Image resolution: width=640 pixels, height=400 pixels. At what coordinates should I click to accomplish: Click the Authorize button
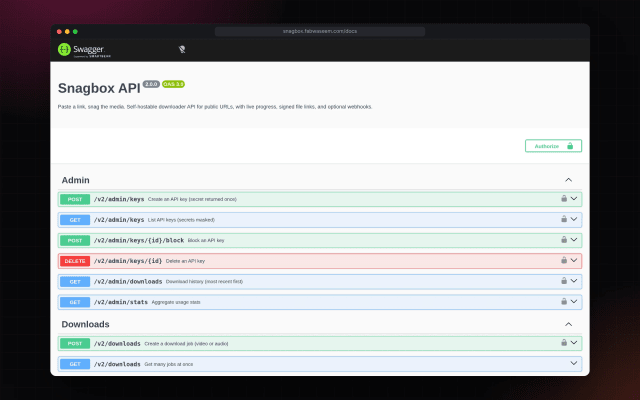coord(553,146)
